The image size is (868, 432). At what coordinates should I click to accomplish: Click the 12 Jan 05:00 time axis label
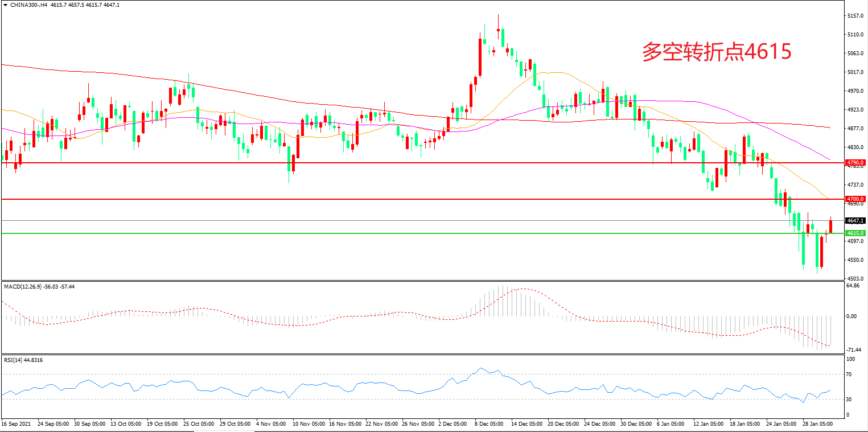707,425
